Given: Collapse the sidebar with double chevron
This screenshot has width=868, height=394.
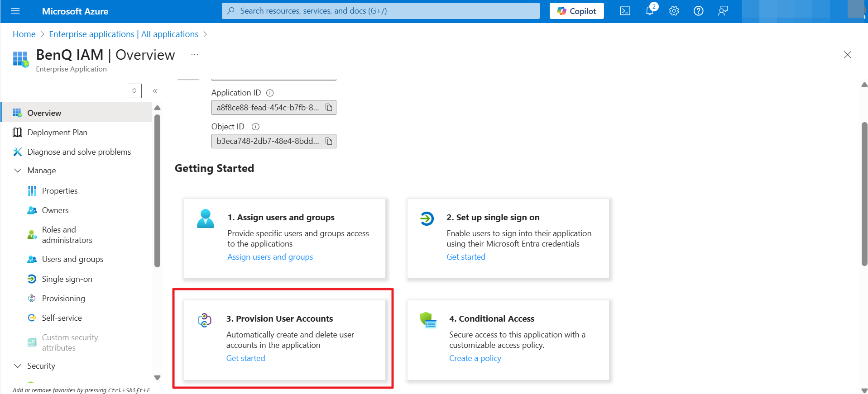Looking at the screenshot, I should click(x=155, y=91).
